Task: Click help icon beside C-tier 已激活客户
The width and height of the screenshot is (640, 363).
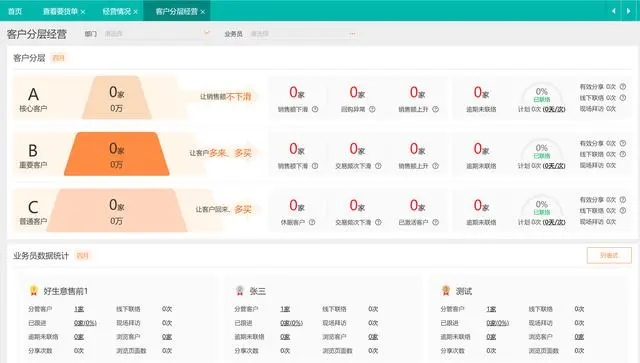Action: coord(436,222)
